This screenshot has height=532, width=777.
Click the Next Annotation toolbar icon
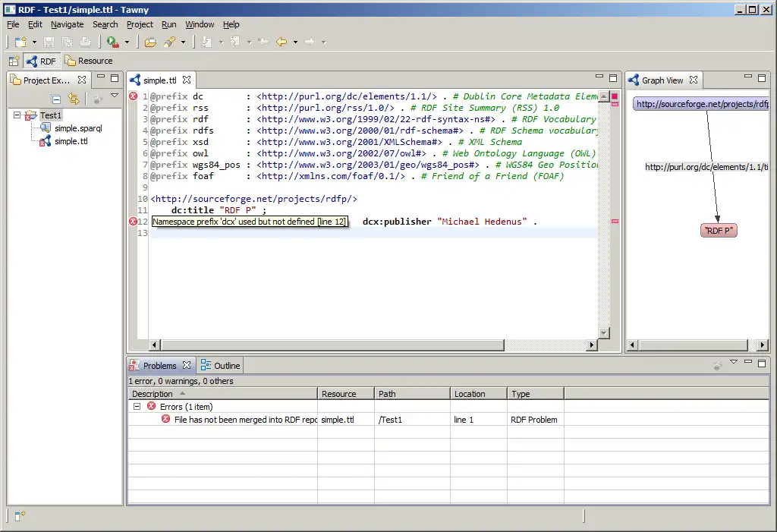click(207, 42)
